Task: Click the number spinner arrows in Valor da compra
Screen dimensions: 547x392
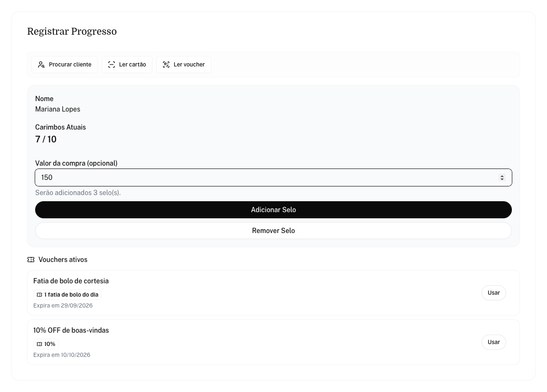Action: coord(502,177)
